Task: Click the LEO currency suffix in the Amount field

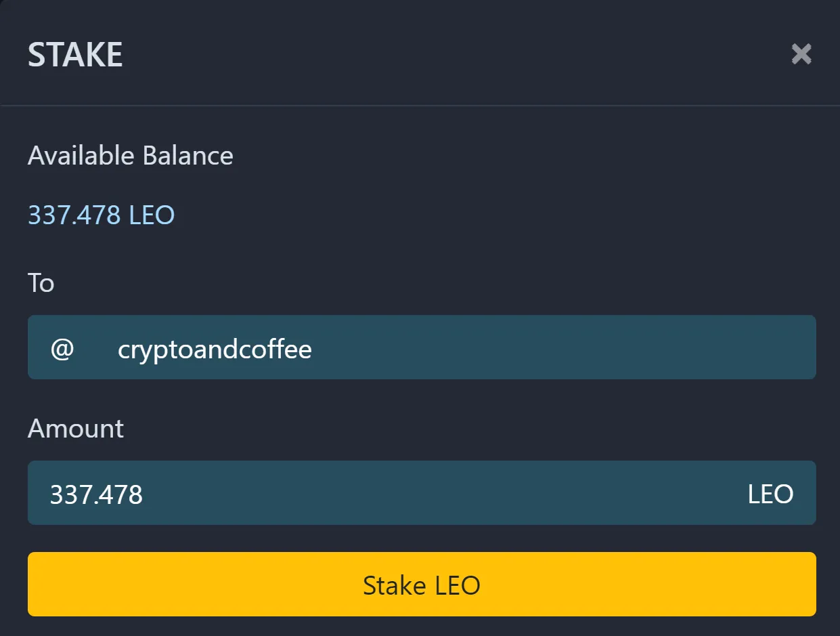Action: point(770,494)
